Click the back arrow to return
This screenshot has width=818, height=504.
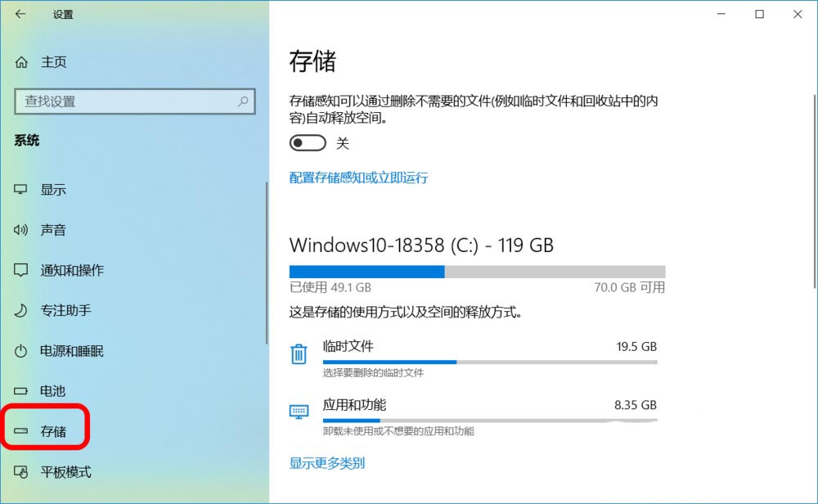pyautogui.click(x=20, y=14)
